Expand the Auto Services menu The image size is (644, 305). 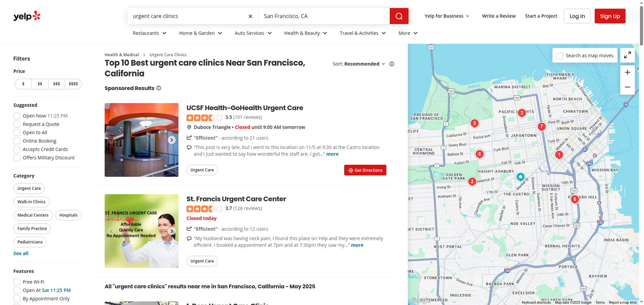[253, 33]
